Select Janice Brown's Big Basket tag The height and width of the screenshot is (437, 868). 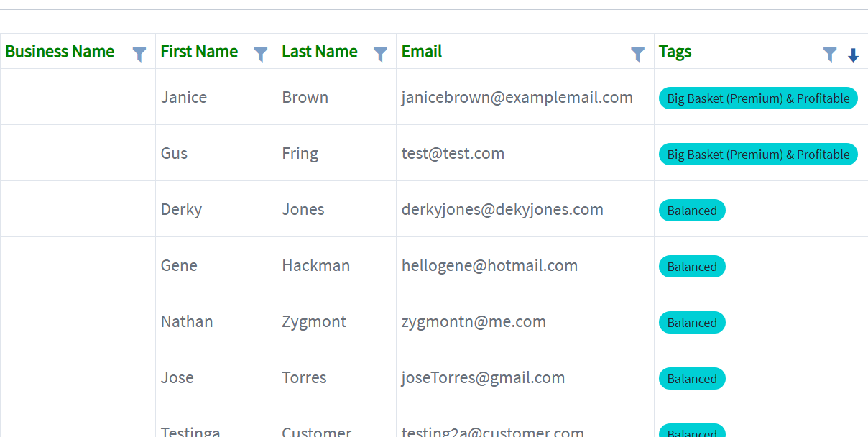pyautogui.click(x=758, y=98)
